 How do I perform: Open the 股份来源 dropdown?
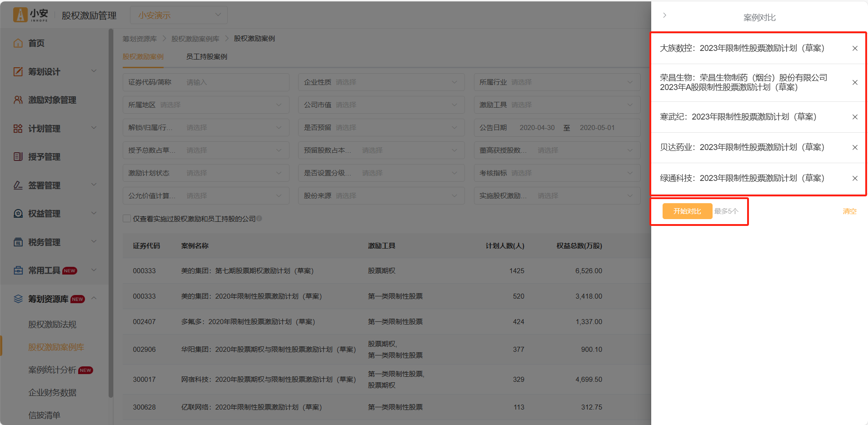381,196
